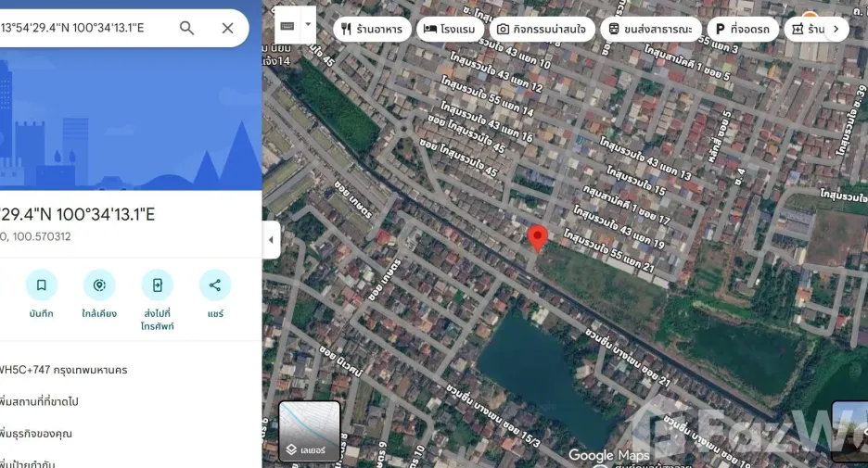Click the coordinates heading in the info panel
This screenshot has height=468, width=868.
(78, 215)
